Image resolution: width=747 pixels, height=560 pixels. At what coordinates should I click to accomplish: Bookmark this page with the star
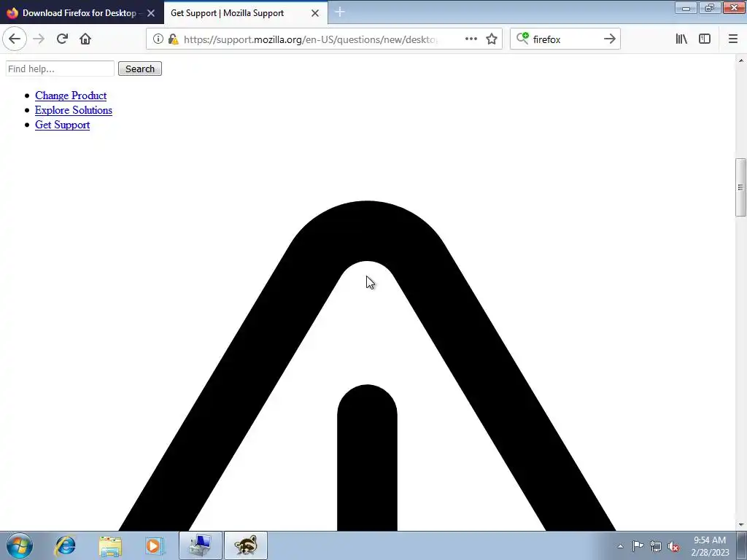pyautogui.click(x=492, y=39)
